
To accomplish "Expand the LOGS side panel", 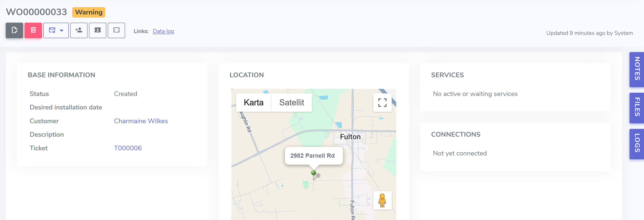I will click(x=637, y=144).
